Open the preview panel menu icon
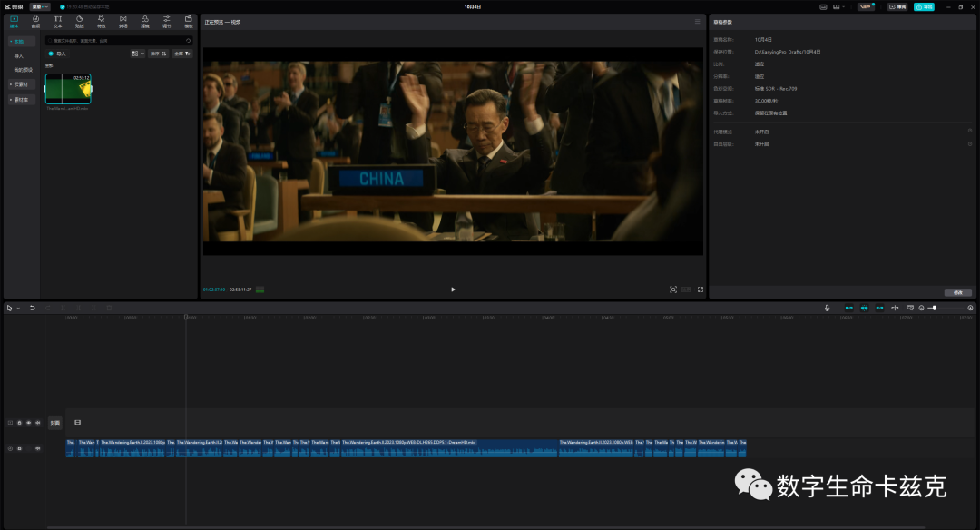The height and width of the screenshot is (530, 980). coord(698,22)
